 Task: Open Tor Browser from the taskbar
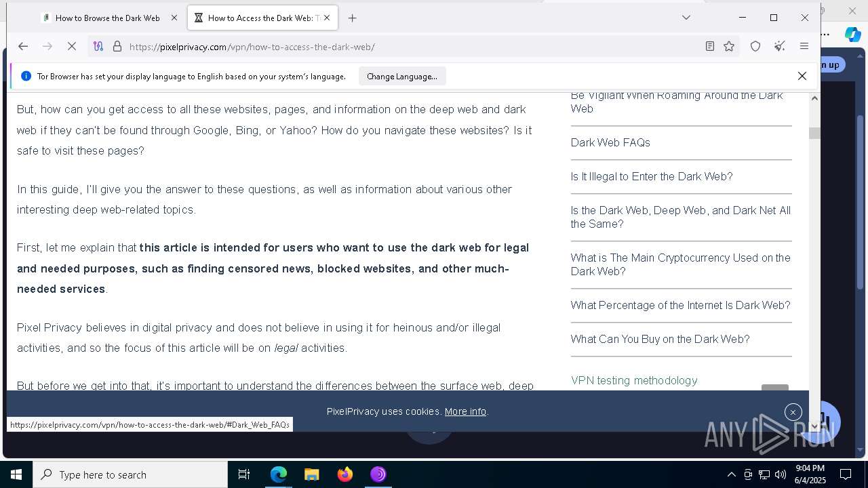click(x=378, y=474)
